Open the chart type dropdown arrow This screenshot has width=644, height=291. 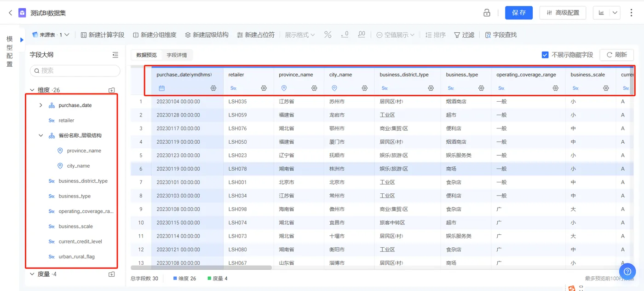point(615,13)
